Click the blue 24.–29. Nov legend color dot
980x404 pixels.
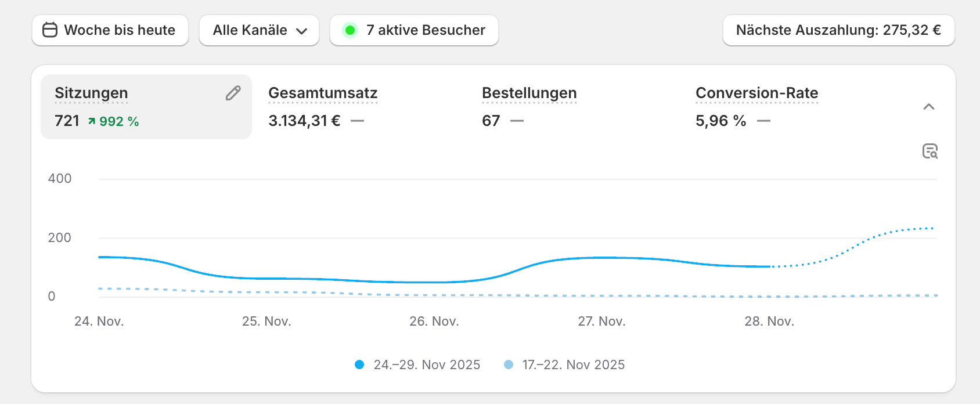pos(359,365)
